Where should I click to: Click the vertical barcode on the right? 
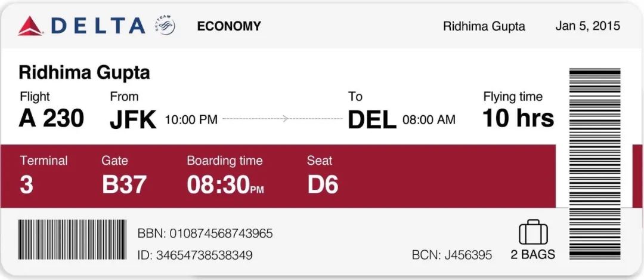595,164
